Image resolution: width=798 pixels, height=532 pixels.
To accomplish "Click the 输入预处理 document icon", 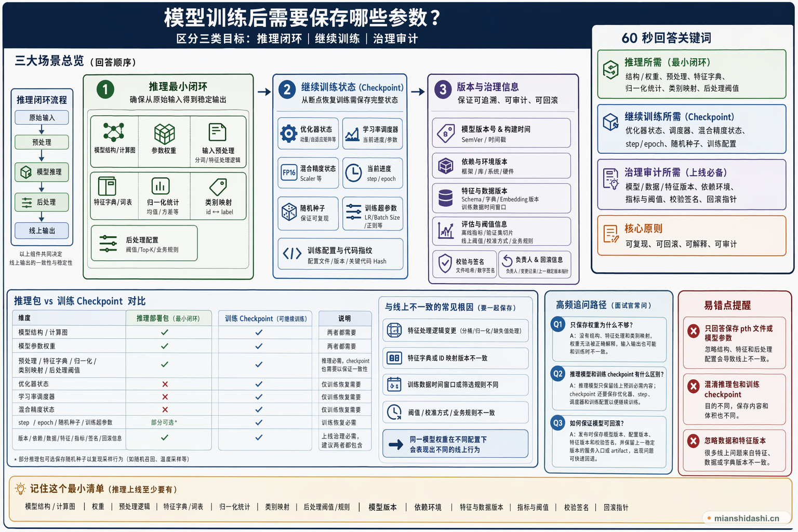I will [217, 132].
